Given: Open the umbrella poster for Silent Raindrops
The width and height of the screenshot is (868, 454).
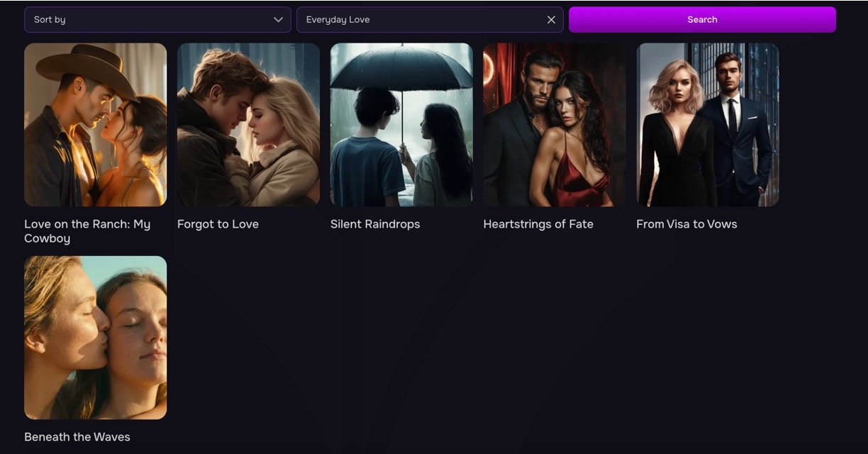Looking at the screenshot, I should tap(401, 125).
